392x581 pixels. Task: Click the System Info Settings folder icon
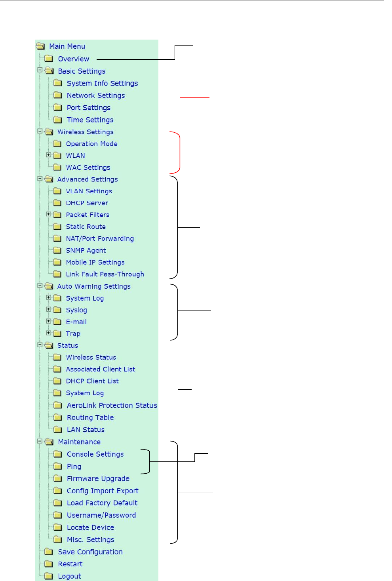click(58, 83)
